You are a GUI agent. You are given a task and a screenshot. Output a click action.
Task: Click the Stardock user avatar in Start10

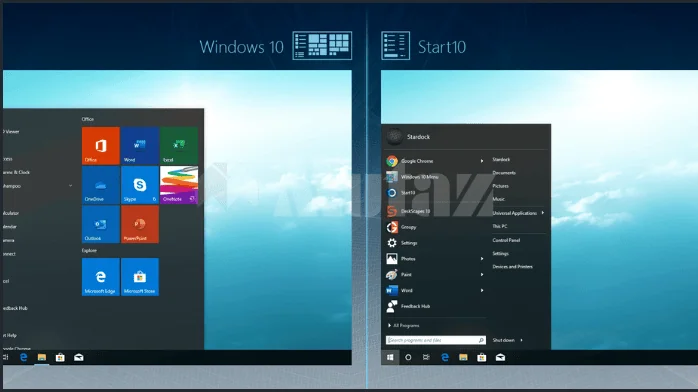click(394, 137)
